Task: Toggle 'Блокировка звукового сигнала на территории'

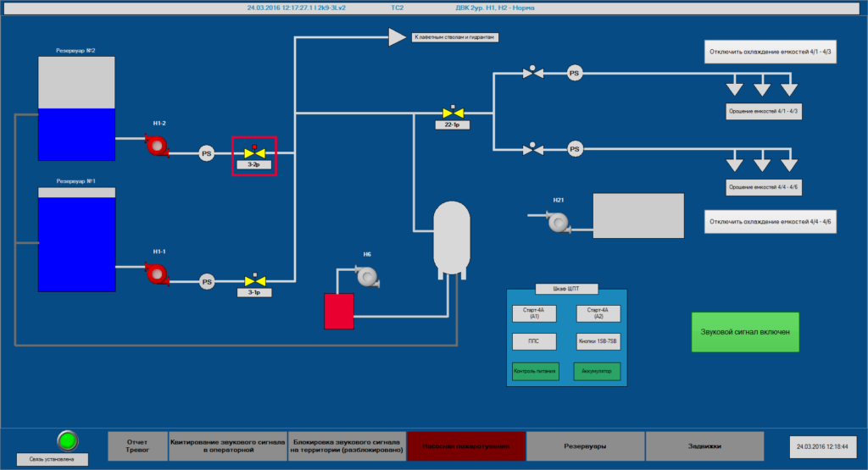Action: tap(347, 445)
